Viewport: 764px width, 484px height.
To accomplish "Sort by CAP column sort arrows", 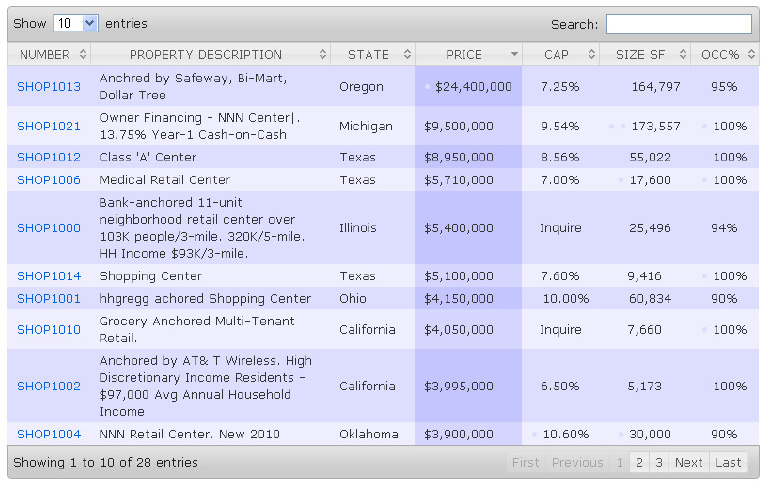I will click(592, 54).
